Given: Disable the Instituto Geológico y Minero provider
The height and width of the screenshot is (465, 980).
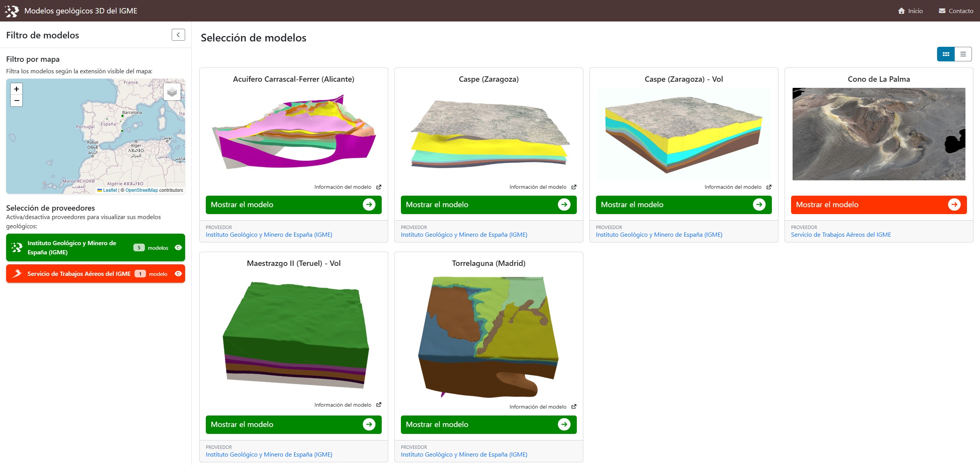Looking at the screenshot, I should click(77, 247).
